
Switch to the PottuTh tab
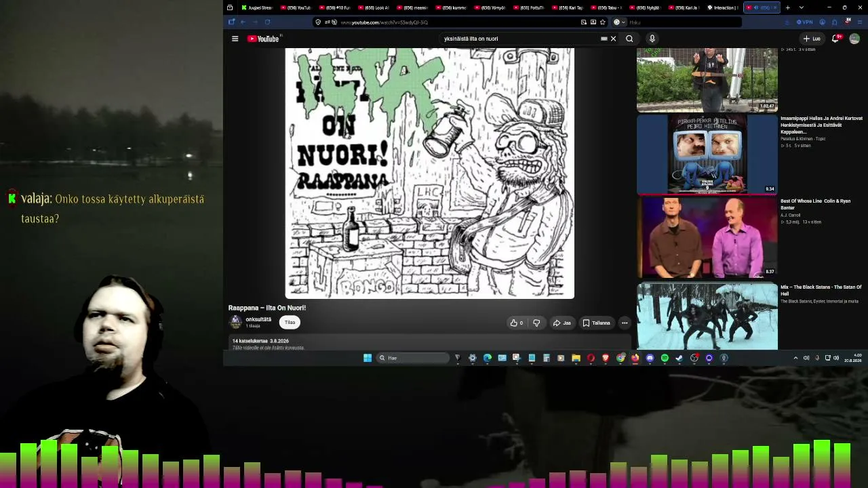click(529, 7)
